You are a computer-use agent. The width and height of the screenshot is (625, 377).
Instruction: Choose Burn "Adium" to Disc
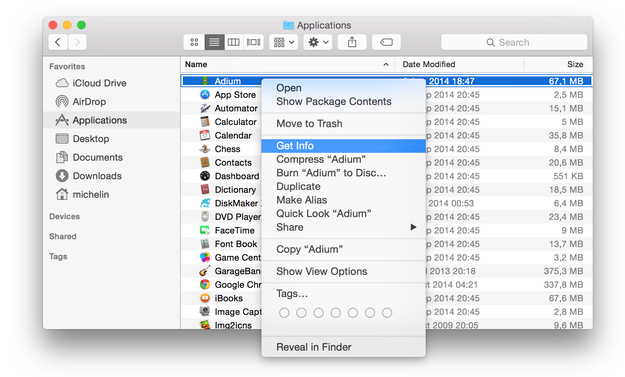point(344,173)
